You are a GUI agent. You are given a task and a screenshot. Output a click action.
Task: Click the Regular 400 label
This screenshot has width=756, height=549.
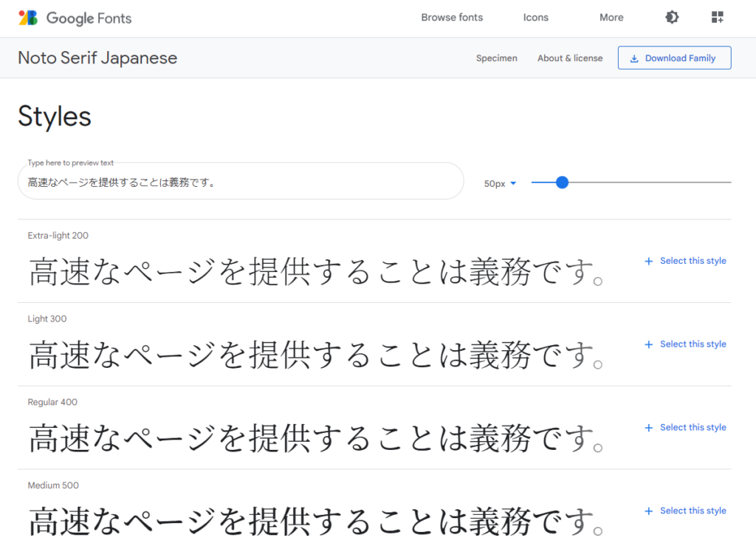[52, 403]
